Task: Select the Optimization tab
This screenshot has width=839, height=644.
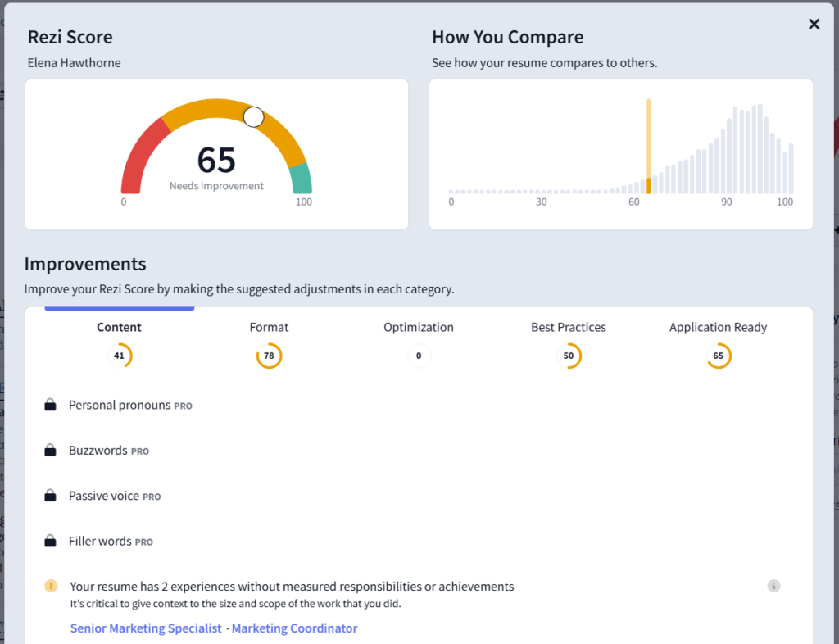Action: tap(418, 327)
